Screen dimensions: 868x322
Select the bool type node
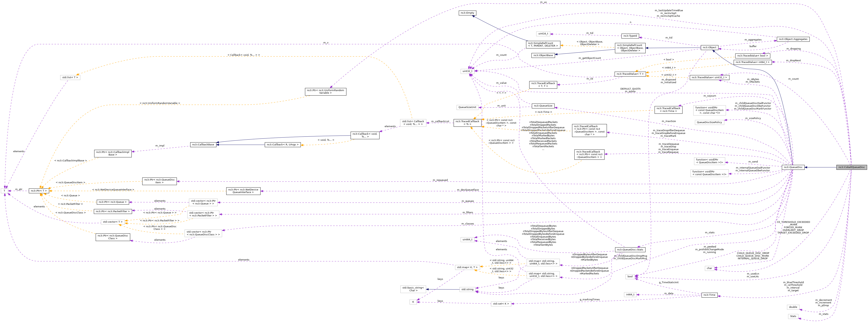630,277
